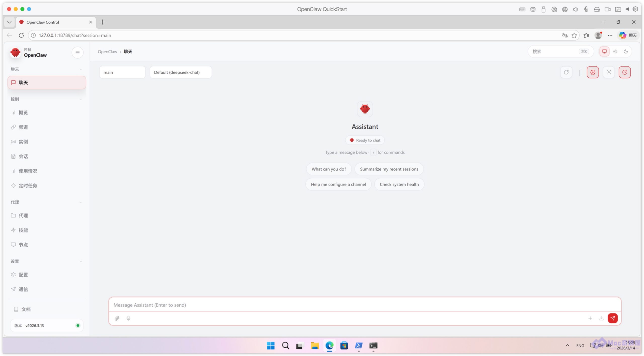This screenshot has width=644, height=356.
Task: Open the Default (deepseek-chat) model dropdown
Action: (x=181, y=72)
